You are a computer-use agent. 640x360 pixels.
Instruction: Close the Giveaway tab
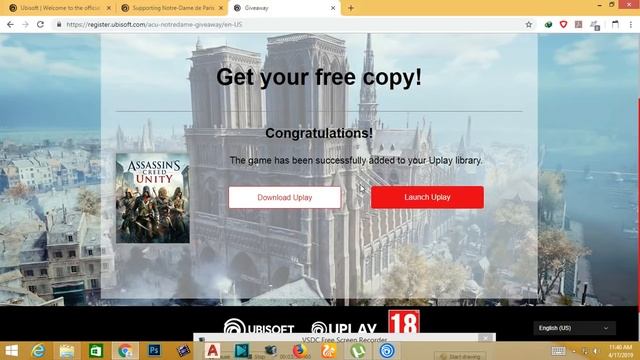(x=333, y=8)
